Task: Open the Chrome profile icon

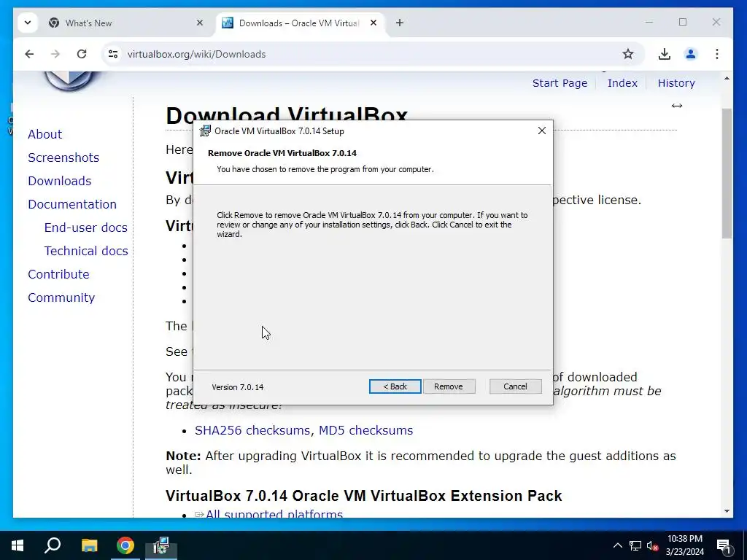Action: [x=690, y=54]
